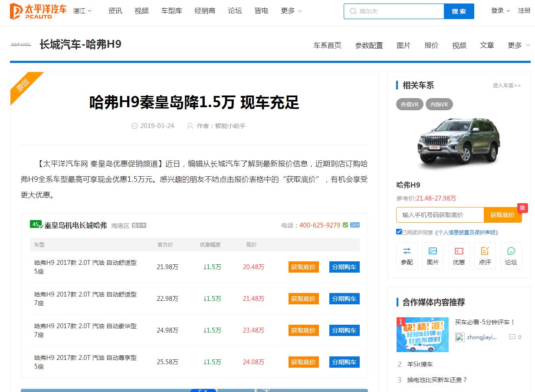
Task: Click the 哈弗H9 model name in sidebar
Action: (408, 185)
